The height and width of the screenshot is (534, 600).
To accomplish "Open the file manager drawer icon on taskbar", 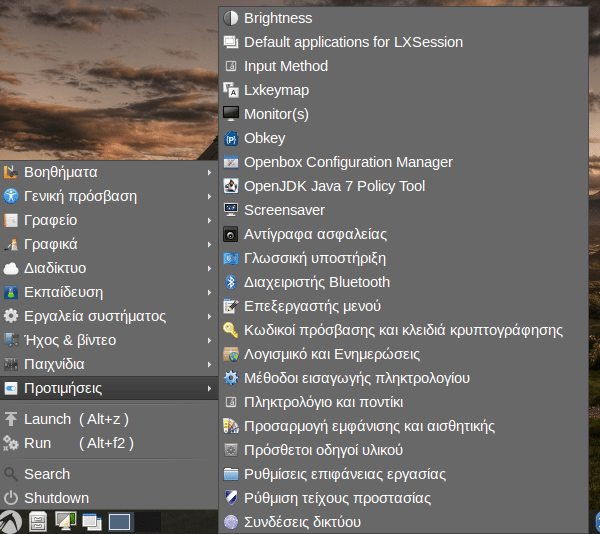I will point(38,522).
